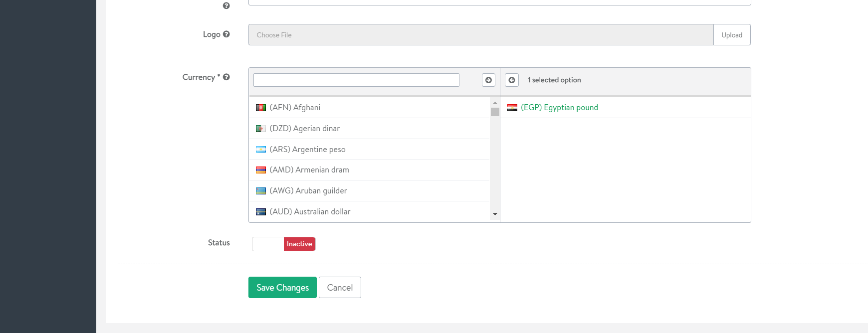This screenshot has width=868, height=333.
Task: Click the help icon above the Logo row
Action: [226, 6]
